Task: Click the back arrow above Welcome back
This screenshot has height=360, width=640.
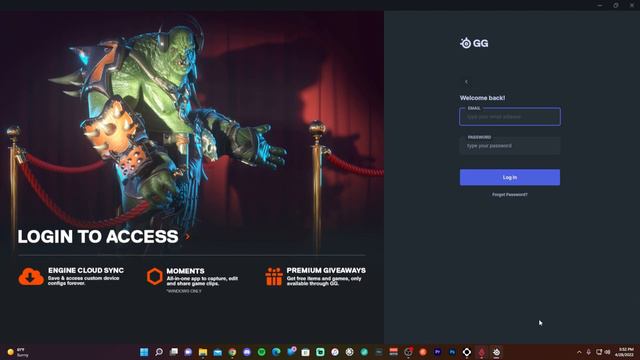Action: point(466,82)
